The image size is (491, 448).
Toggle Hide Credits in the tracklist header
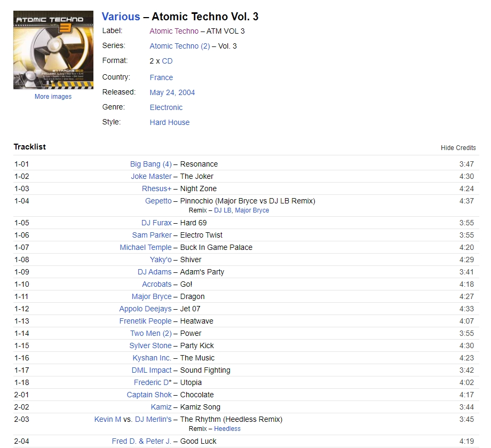point(458,148)
